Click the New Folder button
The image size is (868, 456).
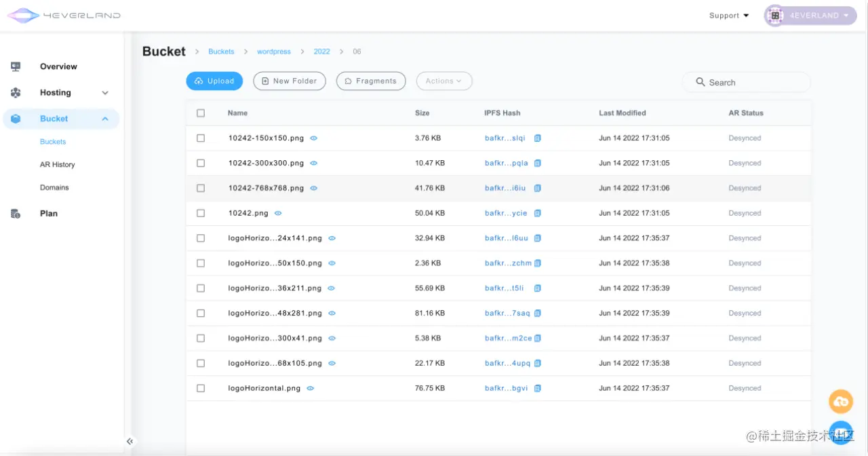click(x=290, y=81)
